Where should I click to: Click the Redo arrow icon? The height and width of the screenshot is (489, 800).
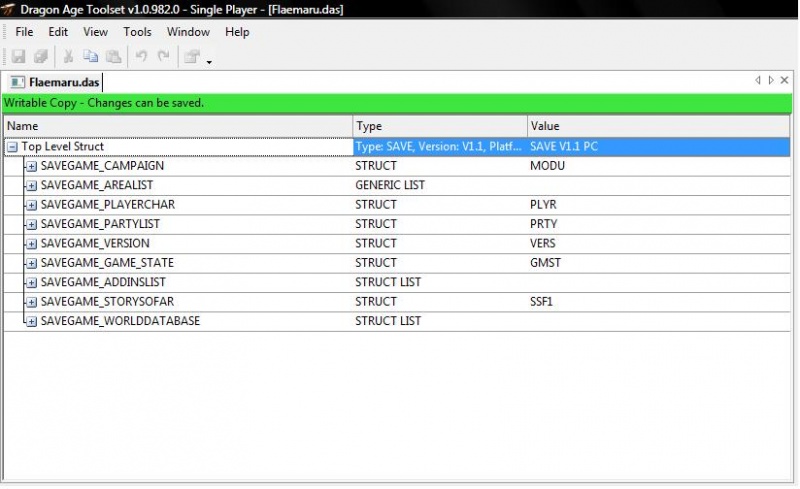click(162, 58)
